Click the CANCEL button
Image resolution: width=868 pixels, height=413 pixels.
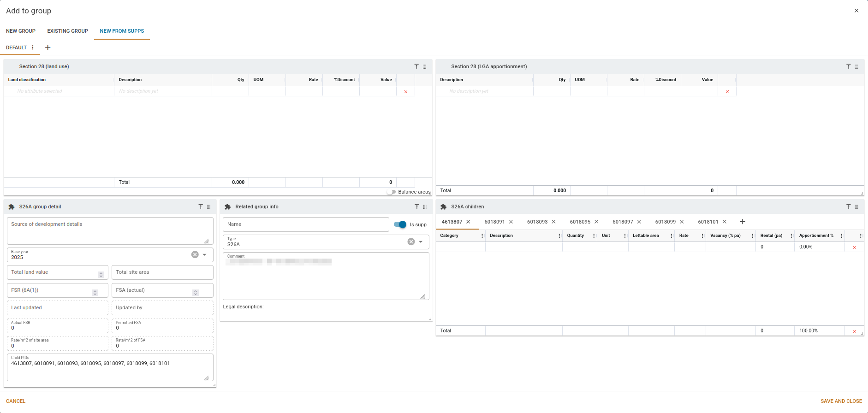(x=16, y=401)
